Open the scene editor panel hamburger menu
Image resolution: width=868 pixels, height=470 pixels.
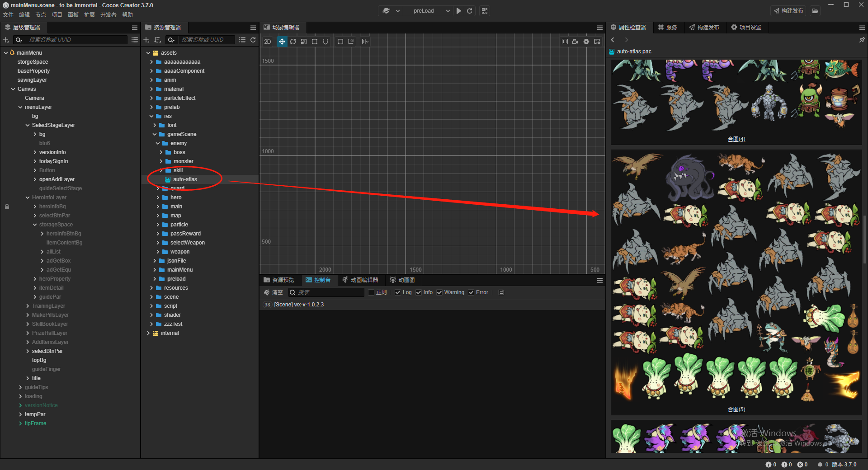click(x=600, y=28)
